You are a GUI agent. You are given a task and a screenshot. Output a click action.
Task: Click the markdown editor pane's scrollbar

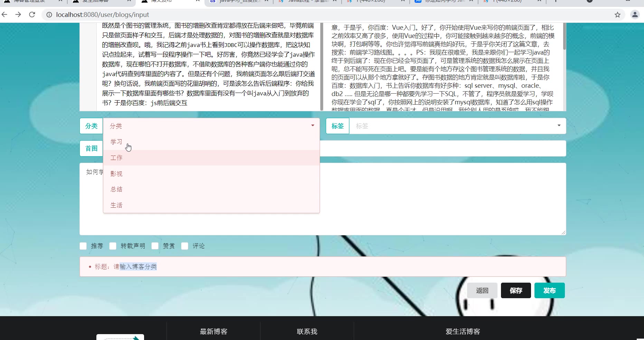[322, 67]
